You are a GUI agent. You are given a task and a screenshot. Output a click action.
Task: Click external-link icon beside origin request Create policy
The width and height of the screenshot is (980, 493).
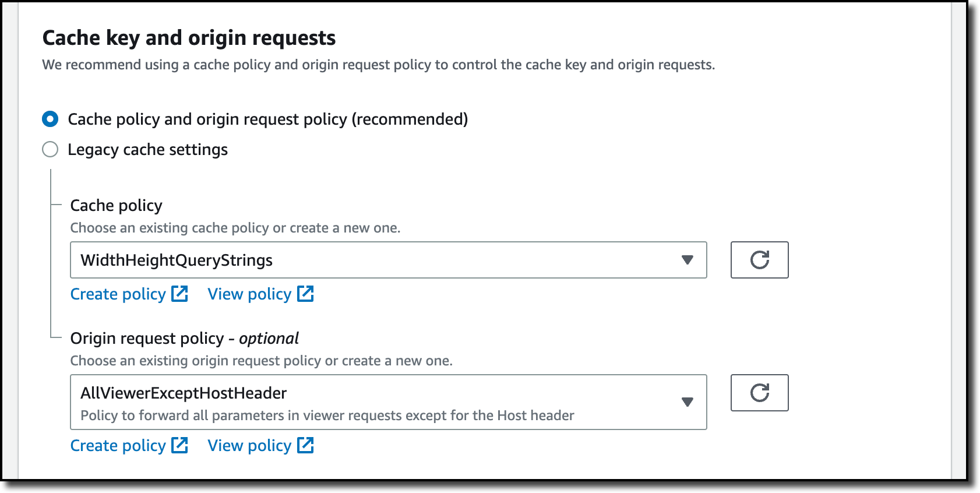point(179,445)
